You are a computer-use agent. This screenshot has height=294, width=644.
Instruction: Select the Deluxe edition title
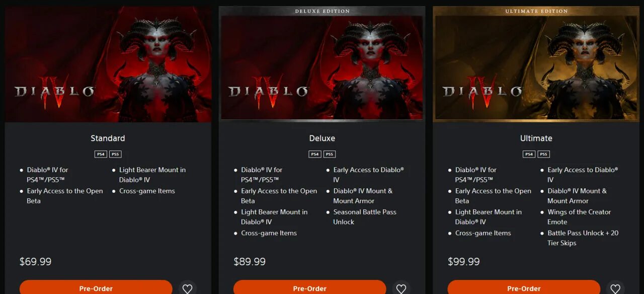click(x=322, y=138)
